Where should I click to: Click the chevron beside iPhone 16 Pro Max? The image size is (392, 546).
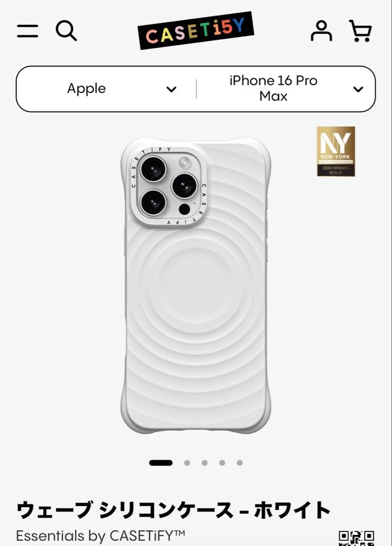(x=358, y=89)
